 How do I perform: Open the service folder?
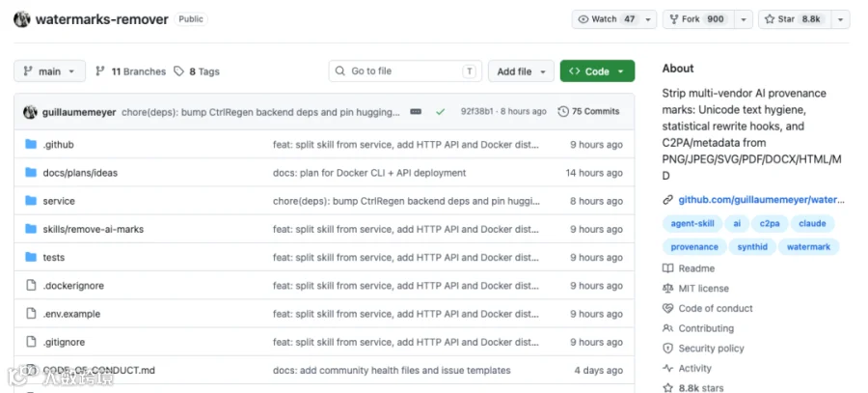pyautogui.click(x=59, y=201)
